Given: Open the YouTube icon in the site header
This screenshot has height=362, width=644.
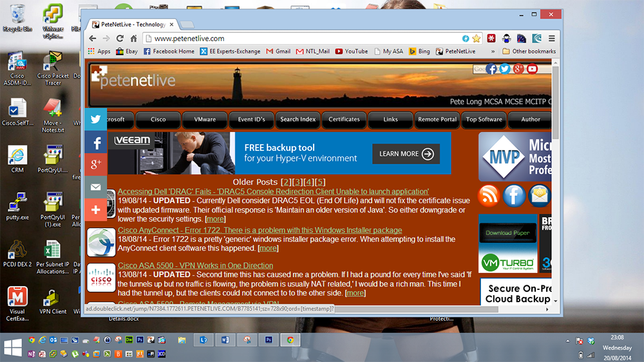Looking at the screenshot, I should [x=533, y=69].
